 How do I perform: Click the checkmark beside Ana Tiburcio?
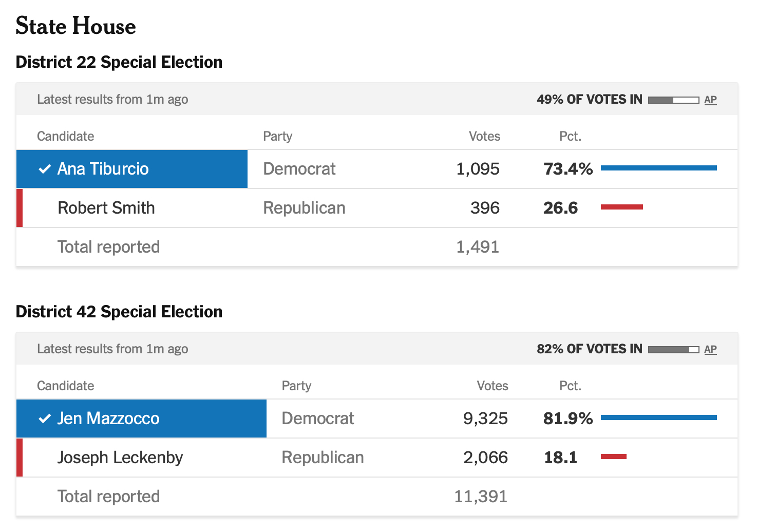[x=45, y=169]
